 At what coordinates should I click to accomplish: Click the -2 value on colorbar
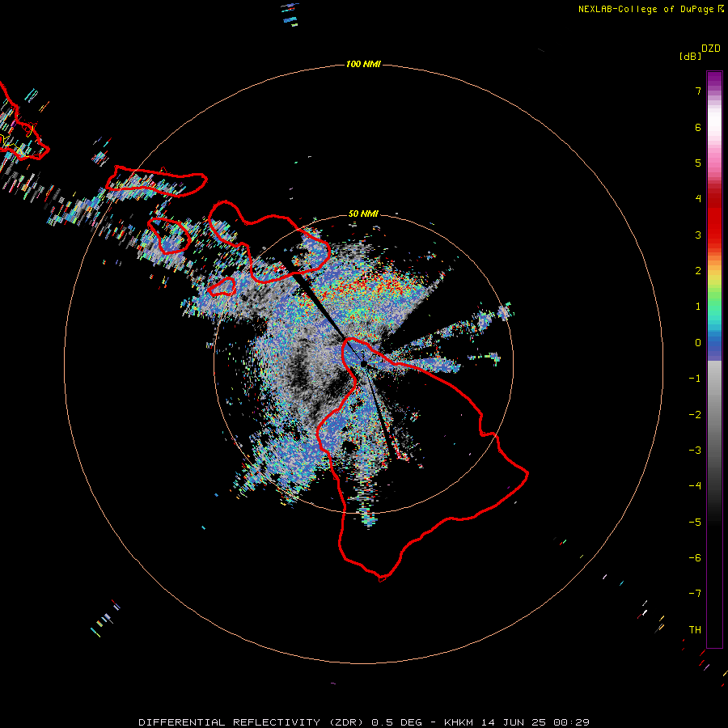pyautogui.click(x=695, y=415)
